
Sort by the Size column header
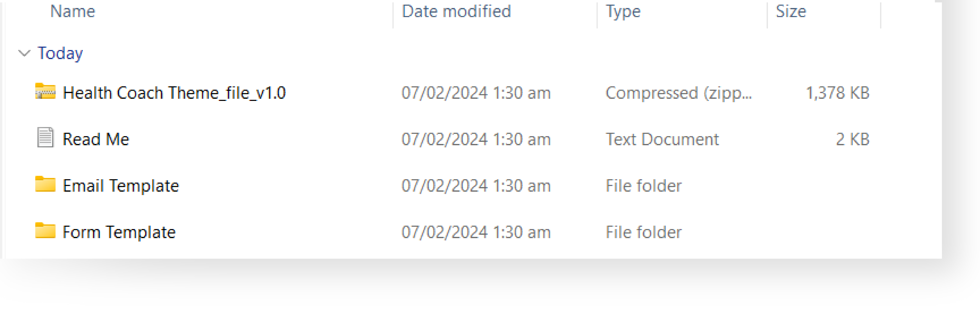click(791, 11)
